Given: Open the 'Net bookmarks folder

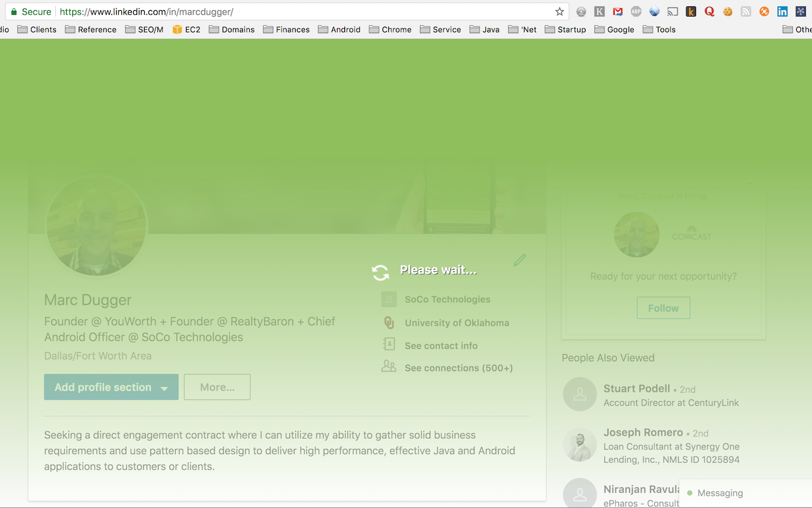Looking at the screenshot, I should point(522,29).
